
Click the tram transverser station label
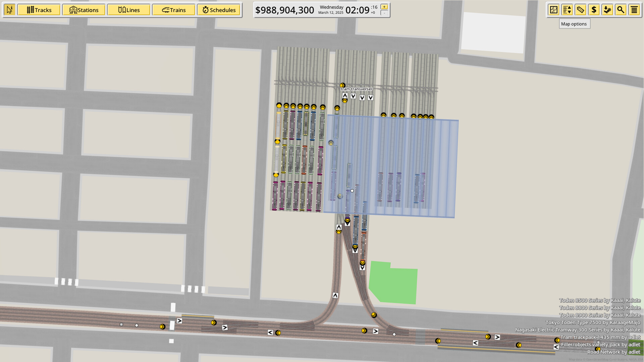[357, 89]
